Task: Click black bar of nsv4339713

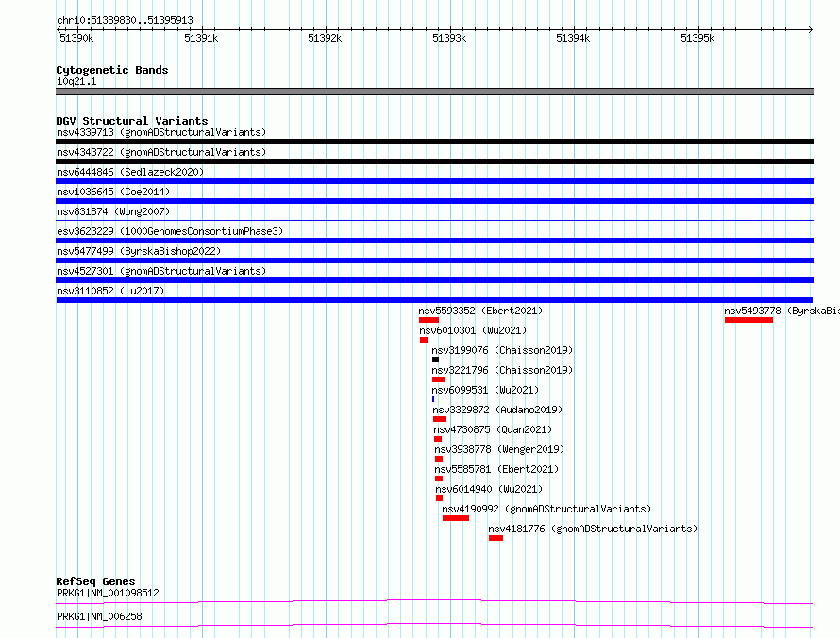Action: pos(434,142)
